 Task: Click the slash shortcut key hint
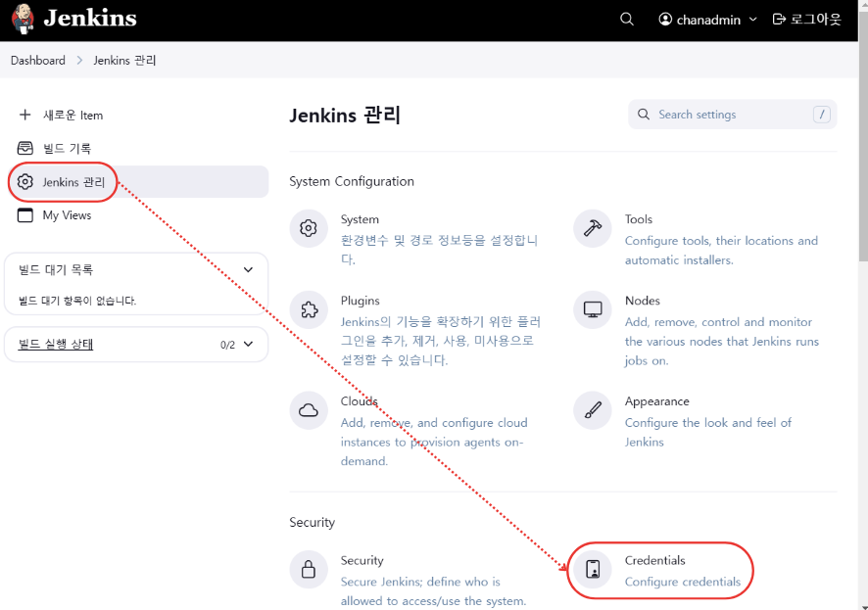click(x=822, y=114)
